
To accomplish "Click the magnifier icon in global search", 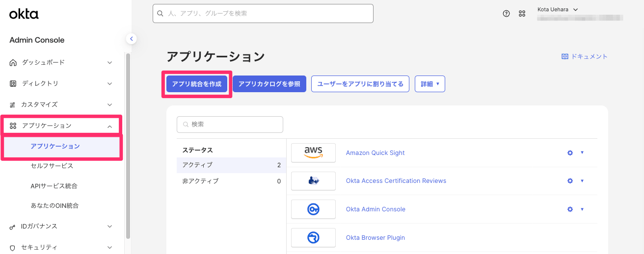I will pos(161,14).
